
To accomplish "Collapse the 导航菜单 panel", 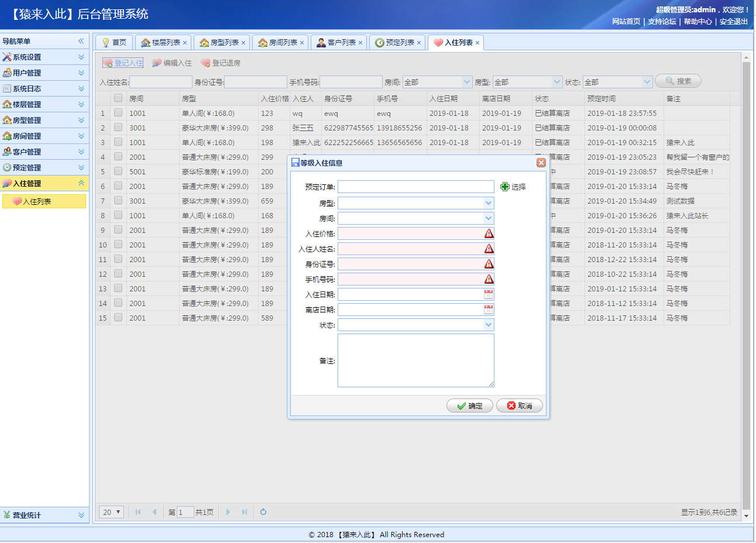I will (81, 41).
